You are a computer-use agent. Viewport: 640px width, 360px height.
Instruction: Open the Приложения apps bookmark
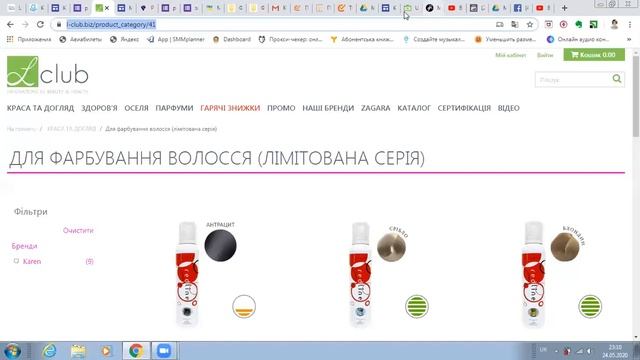29,39
